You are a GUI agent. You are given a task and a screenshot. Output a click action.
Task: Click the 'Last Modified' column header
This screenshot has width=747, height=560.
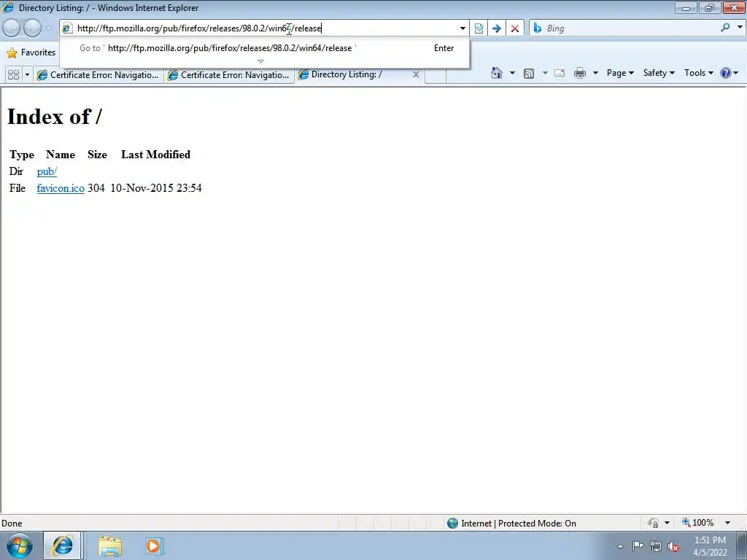tap(155, 155)
